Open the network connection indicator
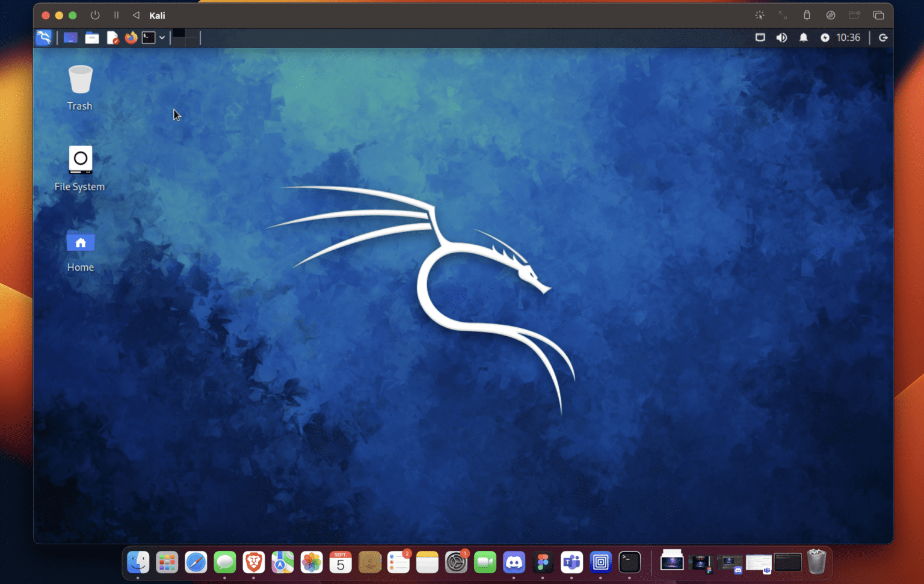The width and height of the screenshot is (924, 584). pos(760,37)
